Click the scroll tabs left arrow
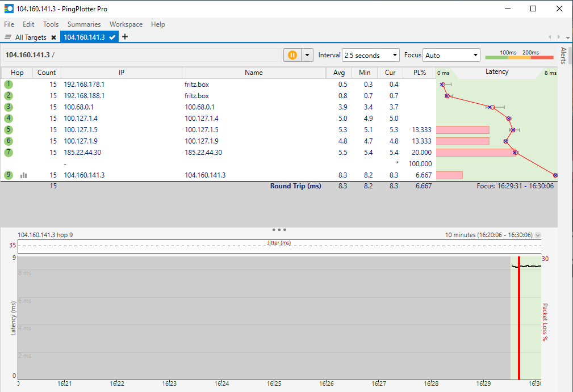 [550, 37]
